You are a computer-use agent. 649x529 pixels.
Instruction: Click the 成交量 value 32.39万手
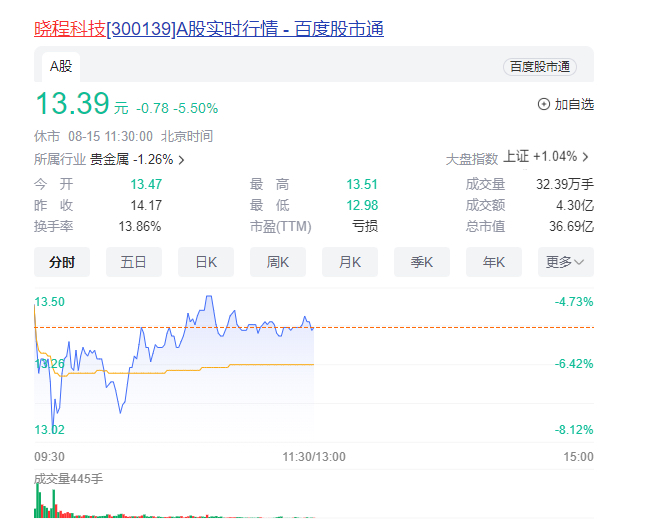pyautogui.click(x=565, y=184)
